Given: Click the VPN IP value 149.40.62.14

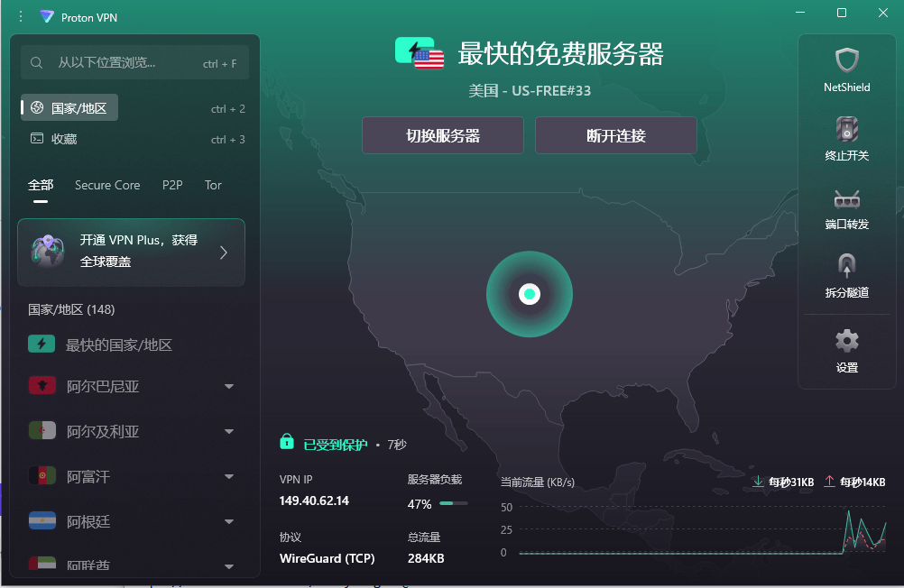Looking at the screenshot, I should [x=314, y=501].
